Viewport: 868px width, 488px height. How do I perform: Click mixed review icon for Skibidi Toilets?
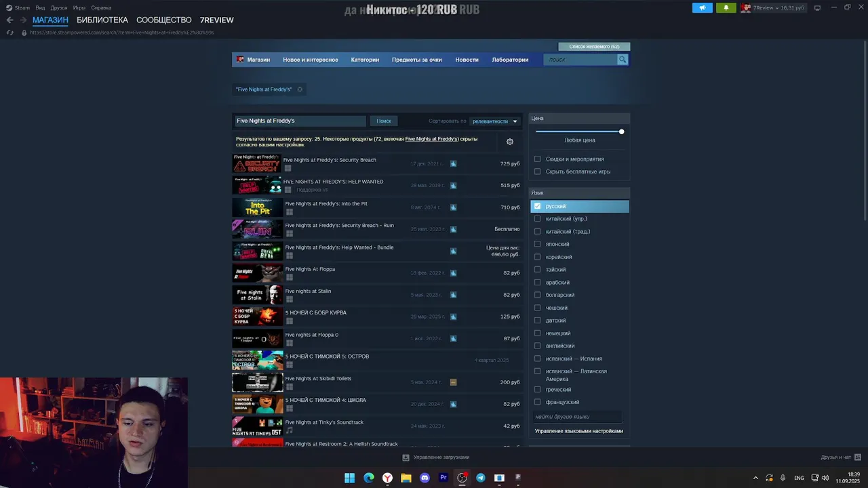click(453, 382)
